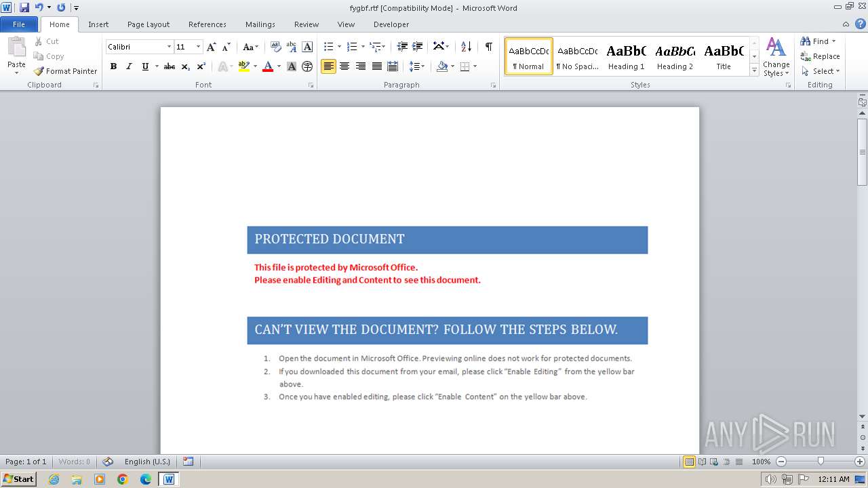Click the zoom in plus button
Image resolution: width=868 pixels, height=488 pixels.
tap(860, 462)
